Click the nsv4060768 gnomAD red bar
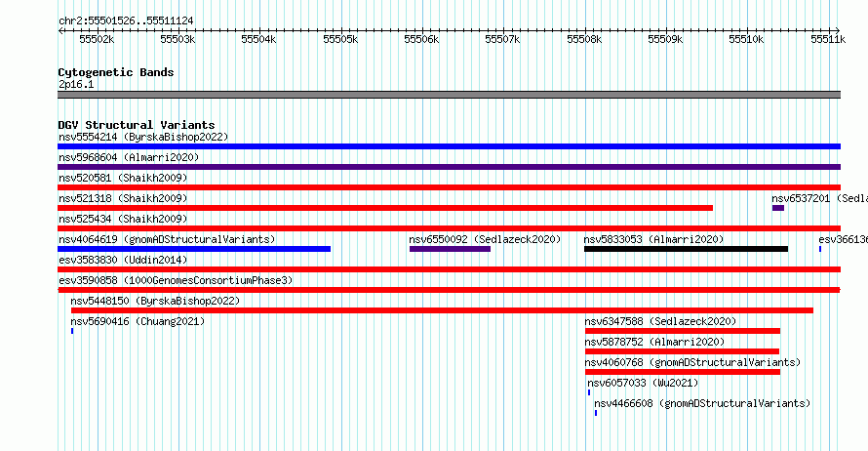868x451 pixels. (683, 372)
